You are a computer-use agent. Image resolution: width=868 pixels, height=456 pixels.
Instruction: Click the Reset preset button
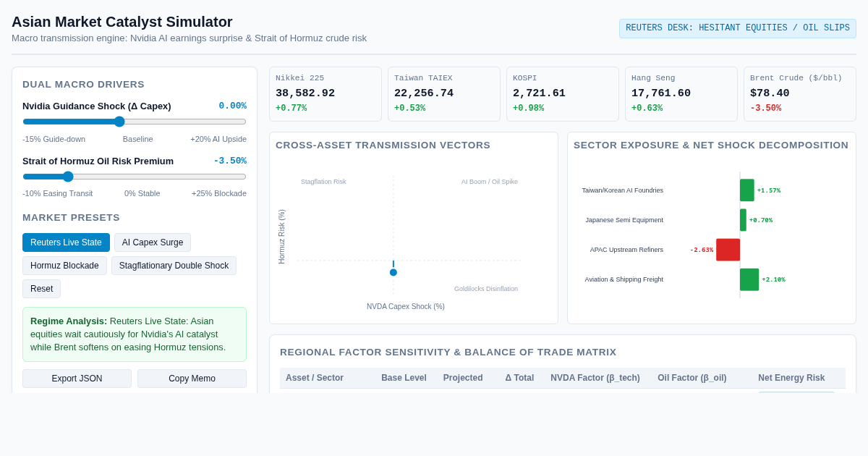pos(41,289)
